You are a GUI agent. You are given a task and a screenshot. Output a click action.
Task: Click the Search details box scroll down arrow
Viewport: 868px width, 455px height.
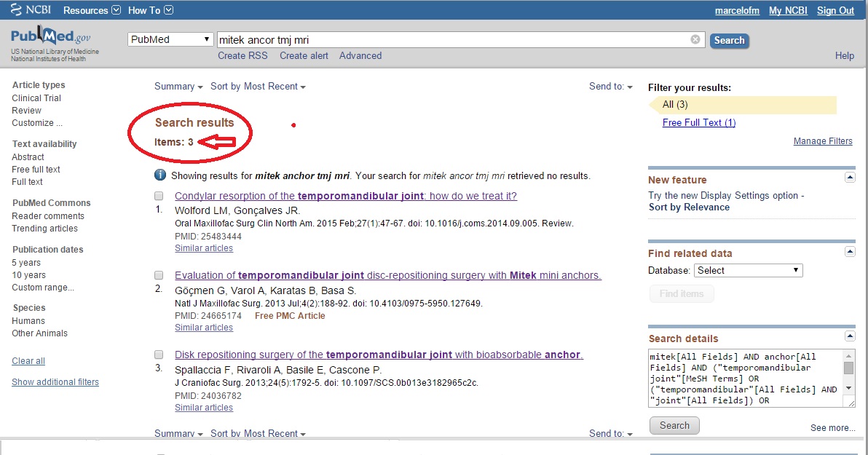(x=848, y=389)
